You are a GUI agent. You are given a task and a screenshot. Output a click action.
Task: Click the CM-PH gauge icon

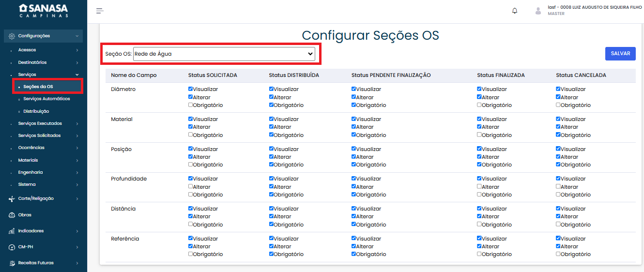[x=12, y=247]
